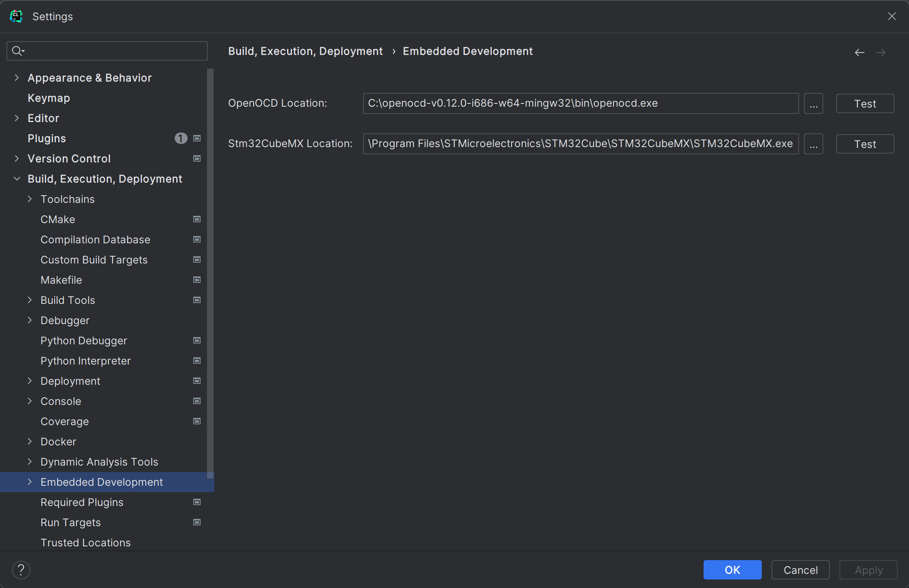The image size is (909, 588).
Task: Test the OpenOCD location
Action: (x=865, y=103)
